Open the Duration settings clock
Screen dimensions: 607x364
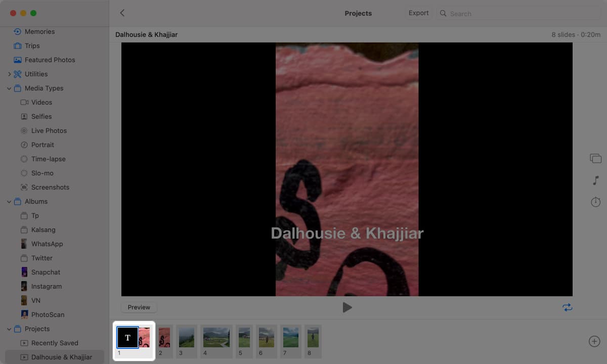tap(595, 202)
